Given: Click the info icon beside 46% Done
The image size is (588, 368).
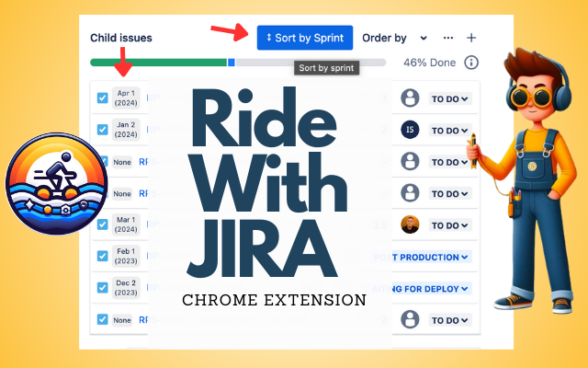Looking at the screenshot, I should click(x=471, y=63).
